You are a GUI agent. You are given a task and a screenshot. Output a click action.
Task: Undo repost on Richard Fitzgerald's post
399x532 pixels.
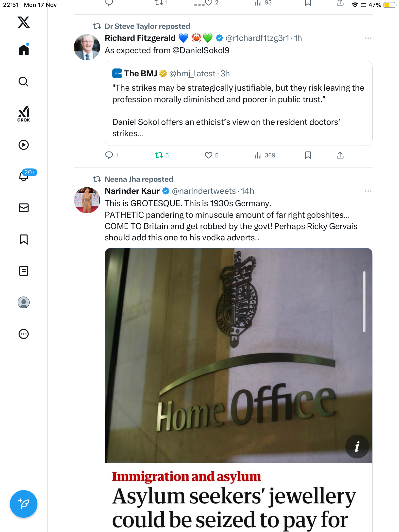[x=159, y=155]
